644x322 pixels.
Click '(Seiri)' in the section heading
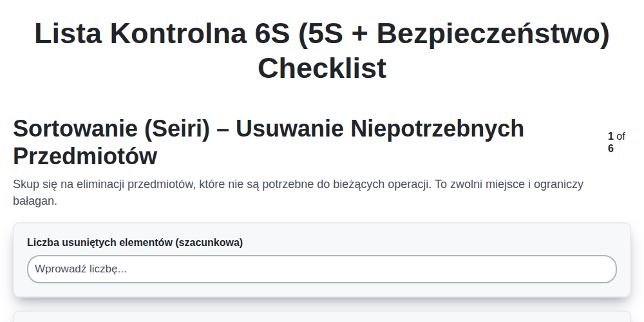176,129
